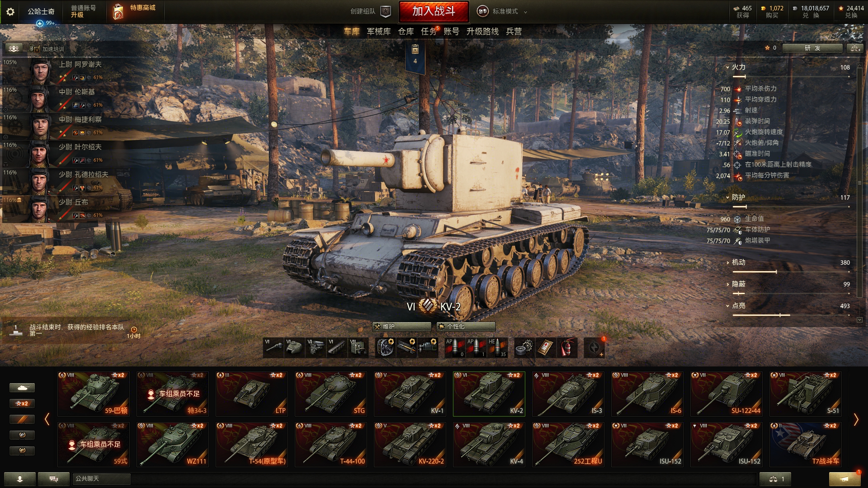Screen dimensions: 868x488
Task: Click the 加入战斗 battle button
Action: coord(434,11)
